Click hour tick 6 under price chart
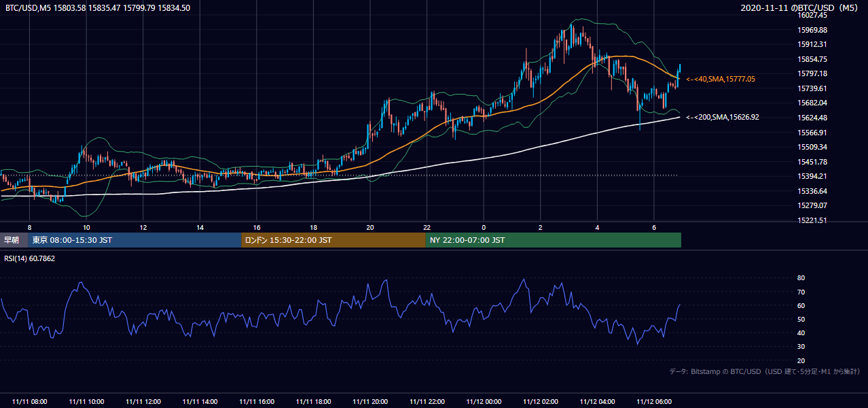 click(x=653, y=227)
